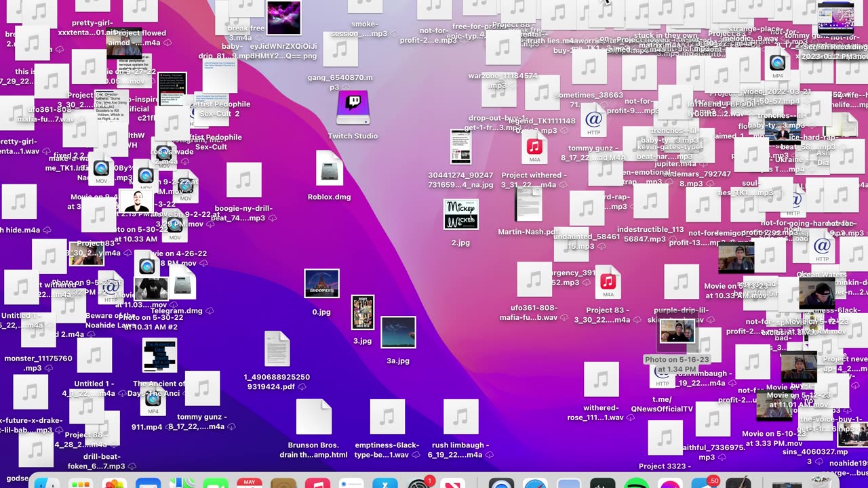Select the 30441274_90247 jpg thumbnail

[x=461, y=146]
